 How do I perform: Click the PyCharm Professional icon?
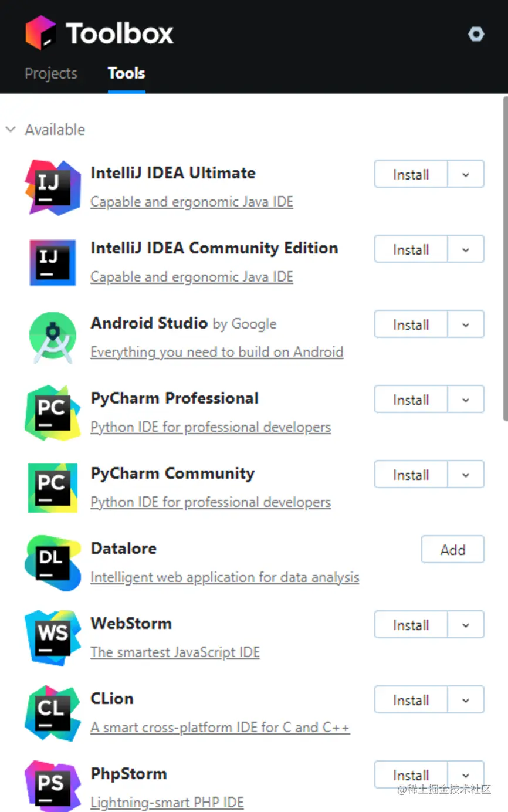click(53, 412)
